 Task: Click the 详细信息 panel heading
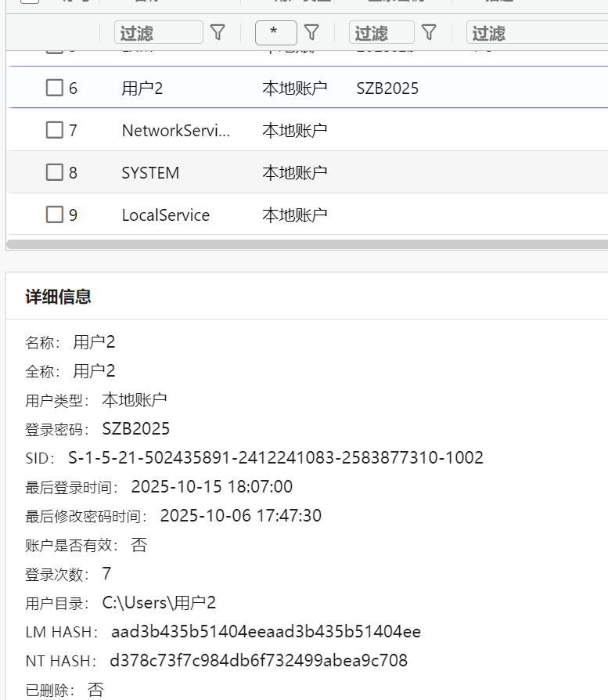pos(59,297)
